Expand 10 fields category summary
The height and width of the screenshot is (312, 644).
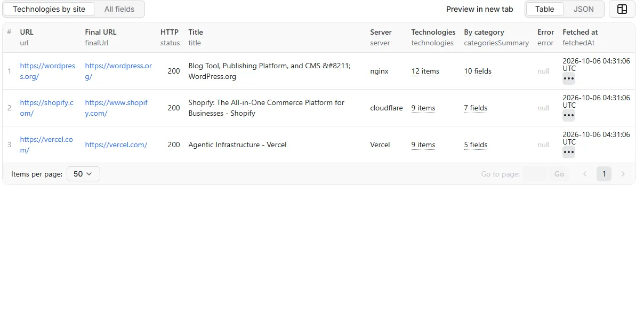pyautogui.click(x=478, y=71)
